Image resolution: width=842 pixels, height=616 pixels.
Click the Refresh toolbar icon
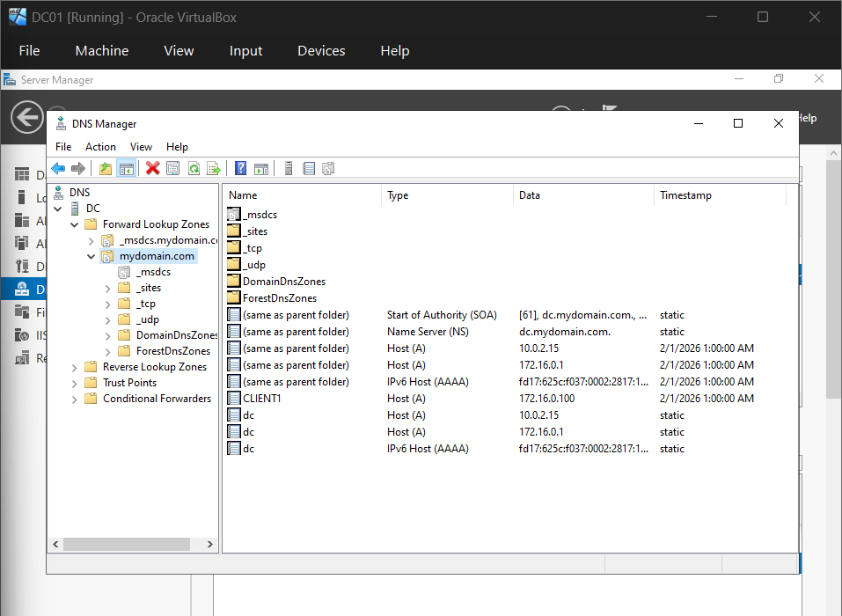[193, 169]
